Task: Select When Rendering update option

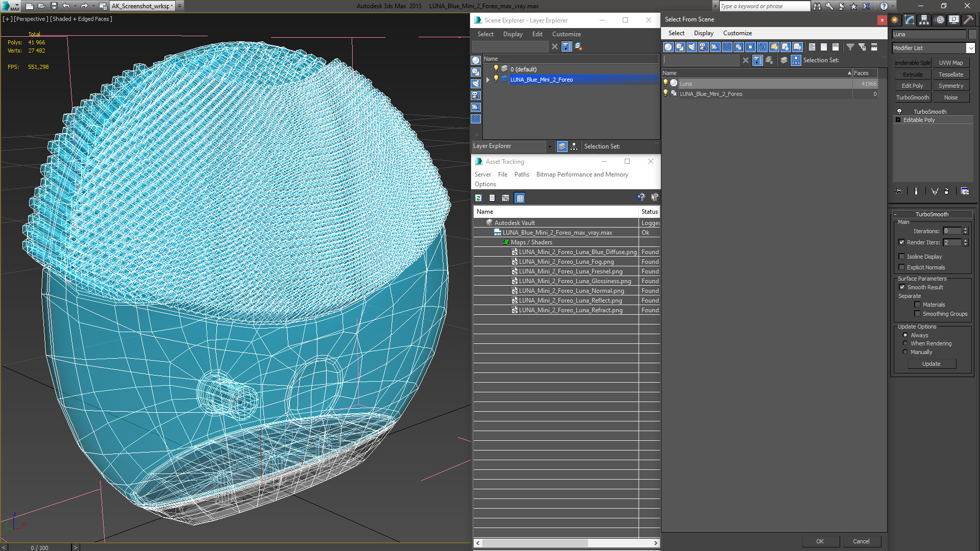Action: (x=905, y=343)
